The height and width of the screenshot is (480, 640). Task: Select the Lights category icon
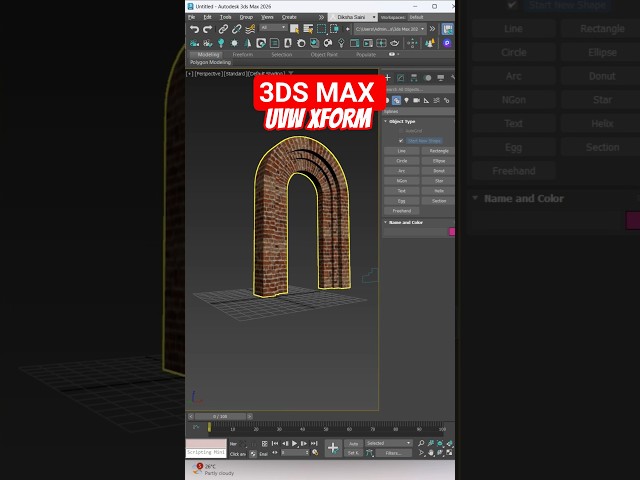point(407,100)
